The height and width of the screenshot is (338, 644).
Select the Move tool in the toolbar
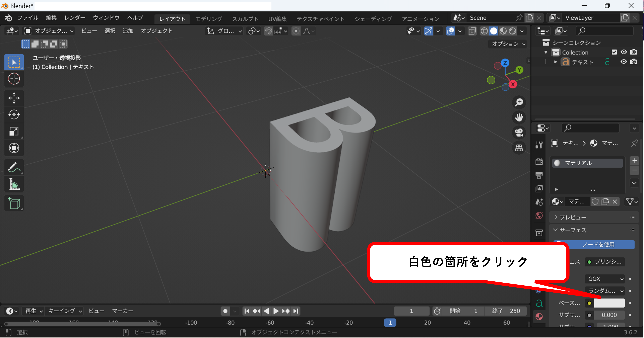[14, 98]
